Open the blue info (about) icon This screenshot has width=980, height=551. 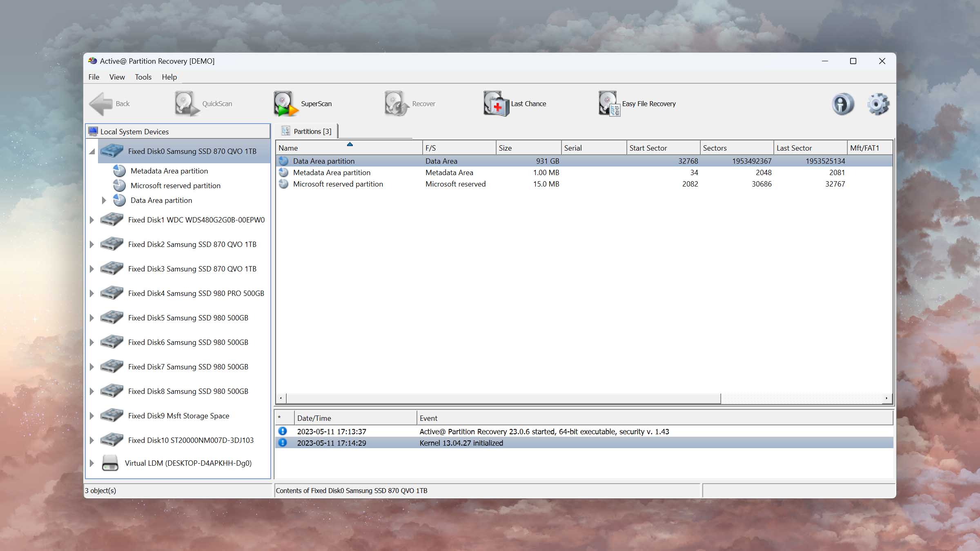click(x=843, y=104)
